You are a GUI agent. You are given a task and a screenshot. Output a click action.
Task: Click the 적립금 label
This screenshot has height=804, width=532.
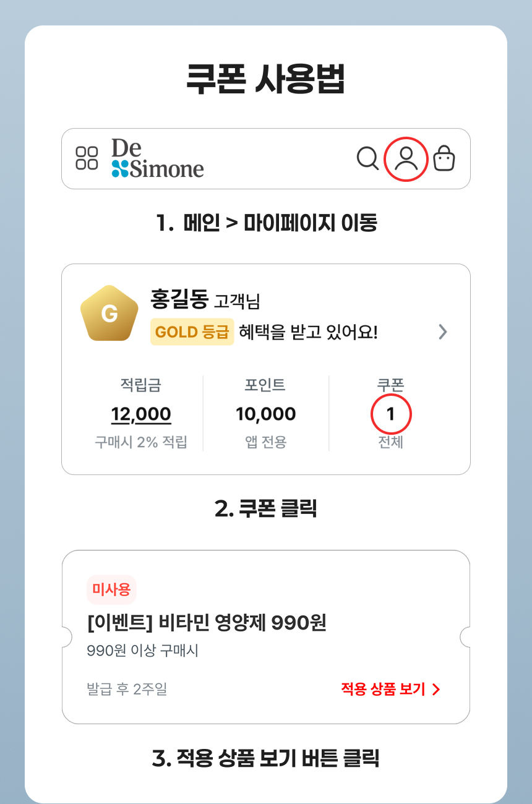tap(141, 385)
